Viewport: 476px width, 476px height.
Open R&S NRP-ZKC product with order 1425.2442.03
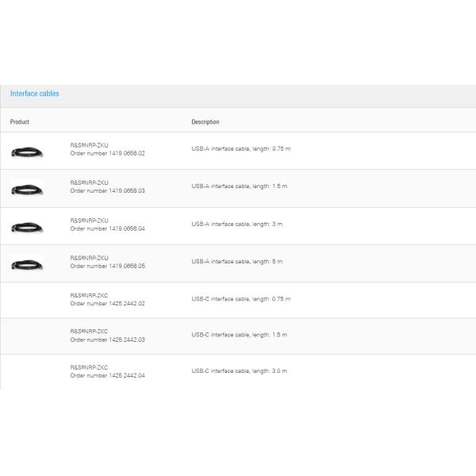pos(89,331)
